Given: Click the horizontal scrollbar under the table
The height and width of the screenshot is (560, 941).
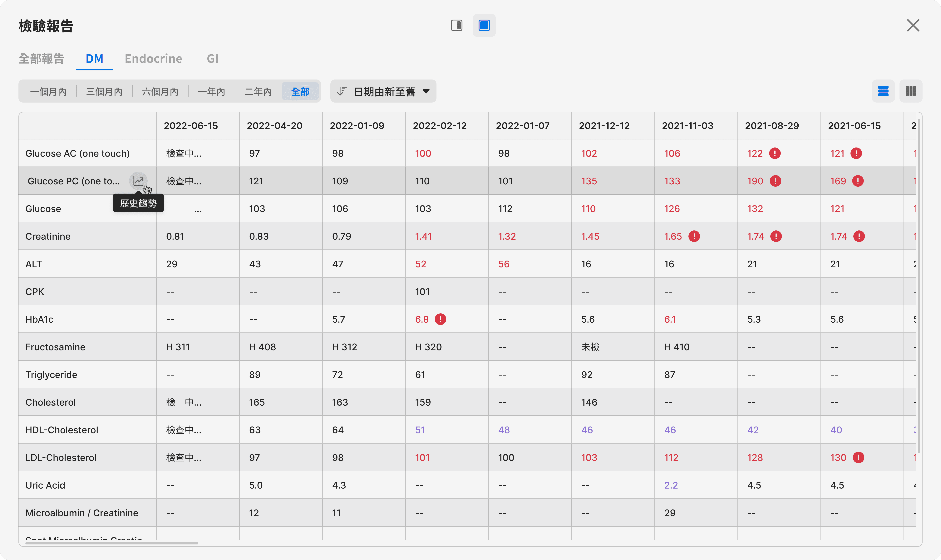Looking at the screenshot, I should point(112,543).
